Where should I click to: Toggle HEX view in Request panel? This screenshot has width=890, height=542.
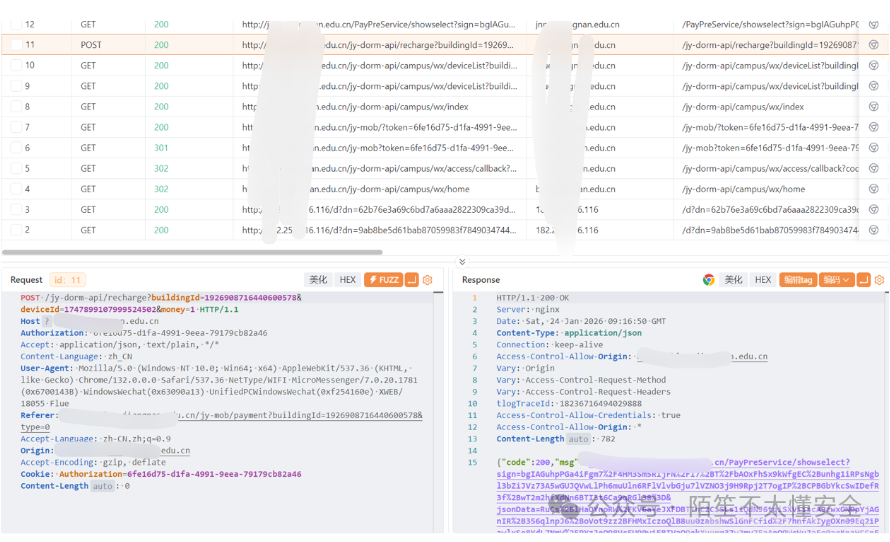[347, 280]
